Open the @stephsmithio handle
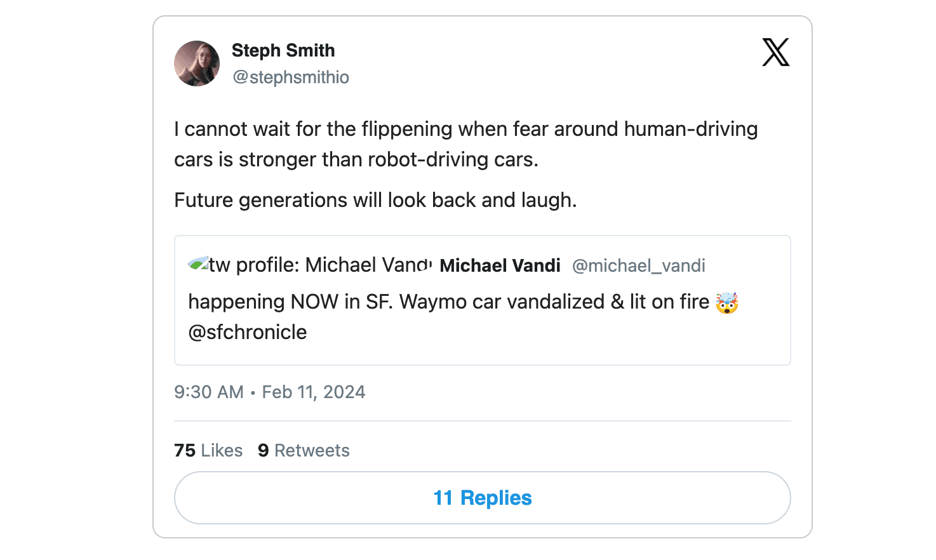Screen dimensions: 936x560 [291, 77]
